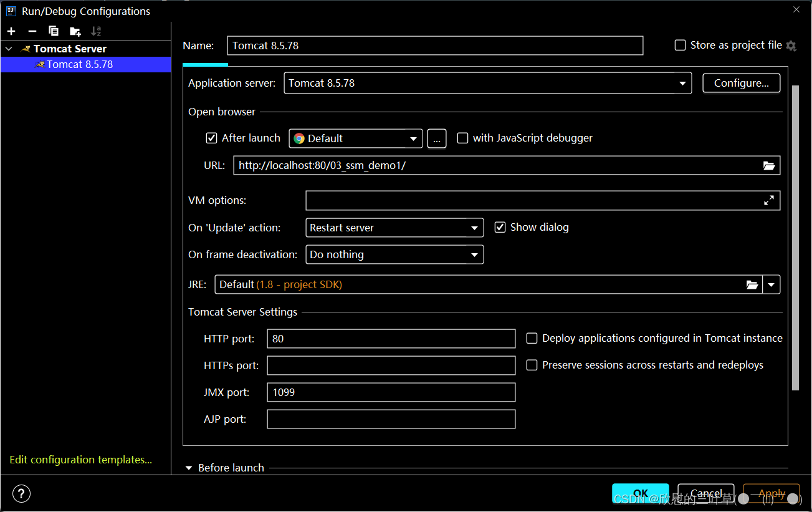The height and width of the screenshot is (512, 812).
Task: Open JRE dropdown arrow
Action: [x=771, y=284]
